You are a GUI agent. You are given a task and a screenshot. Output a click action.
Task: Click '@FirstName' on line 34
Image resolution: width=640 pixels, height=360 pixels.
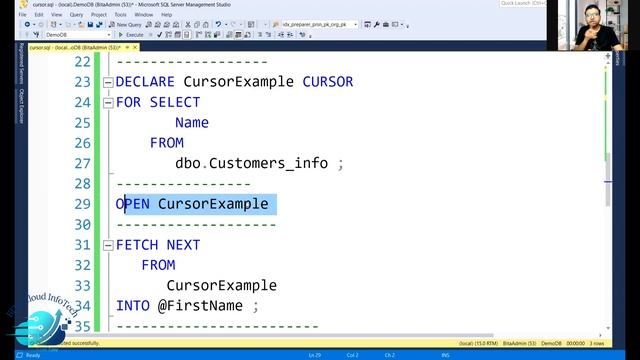click(200, 306)
